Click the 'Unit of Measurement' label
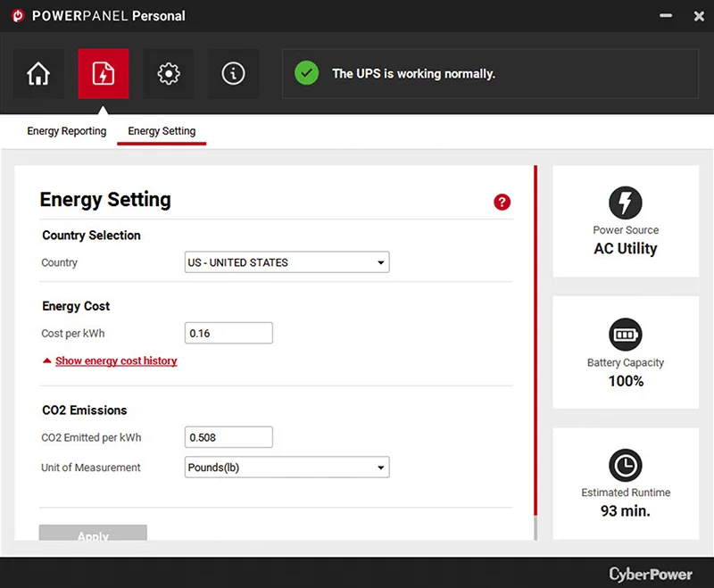The width and height of the screenshot is (714, 588). click(91, 468)
